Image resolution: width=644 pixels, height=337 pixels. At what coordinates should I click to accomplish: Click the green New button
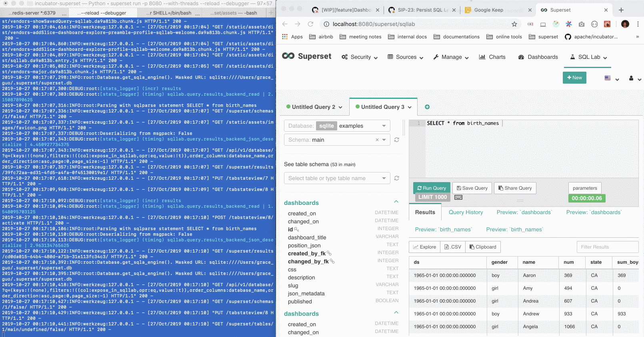(x=574, y=78)
